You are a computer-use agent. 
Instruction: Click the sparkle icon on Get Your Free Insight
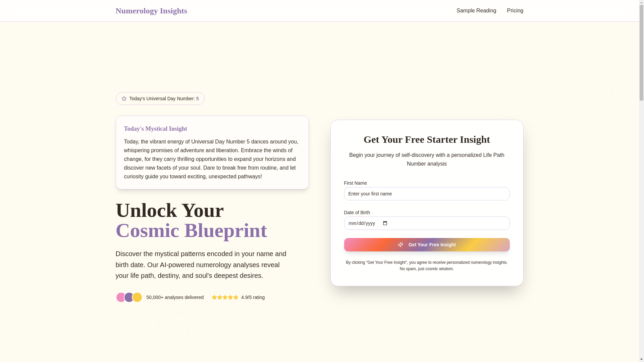pyautogui.click(x=400, y=245)
